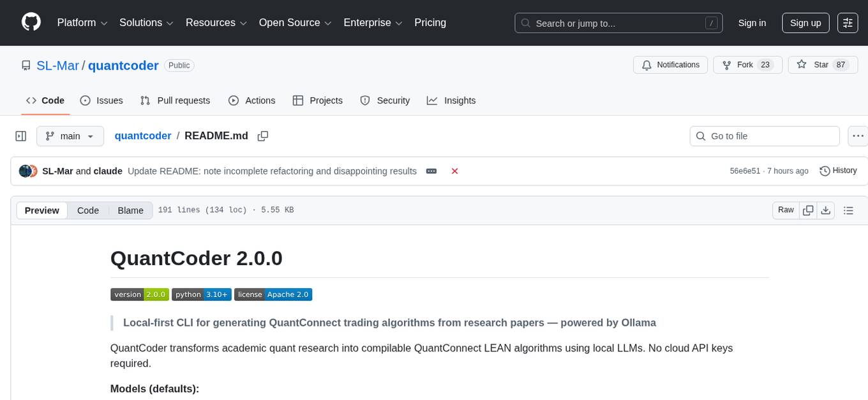Switch to Preview view
The image size is (868, 400).
click(x=42, y=210)
